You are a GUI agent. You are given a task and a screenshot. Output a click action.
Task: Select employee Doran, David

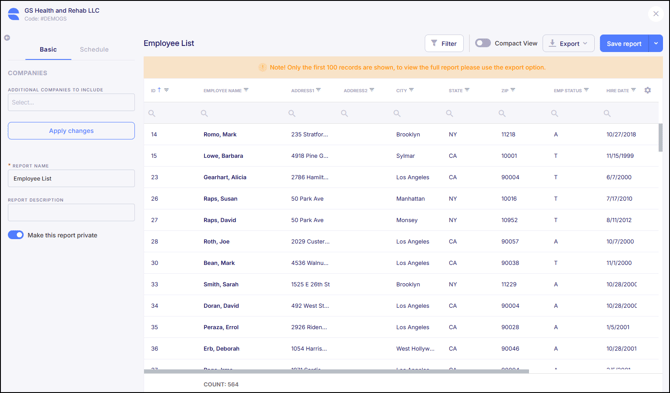(x=221, y=305)
